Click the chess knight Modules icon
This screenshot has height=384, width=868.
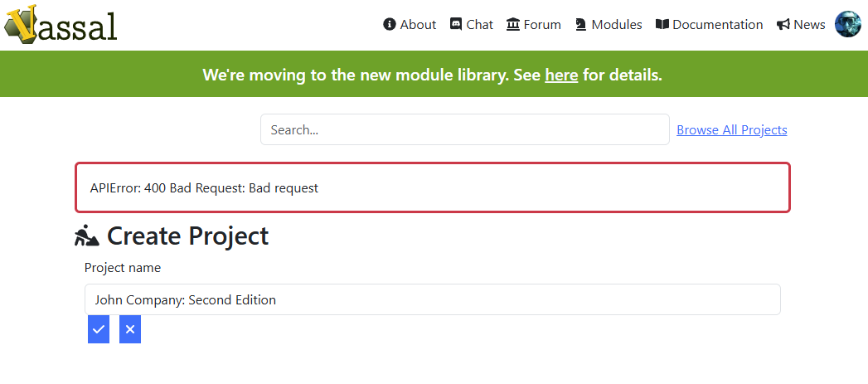tap(580, 24)
